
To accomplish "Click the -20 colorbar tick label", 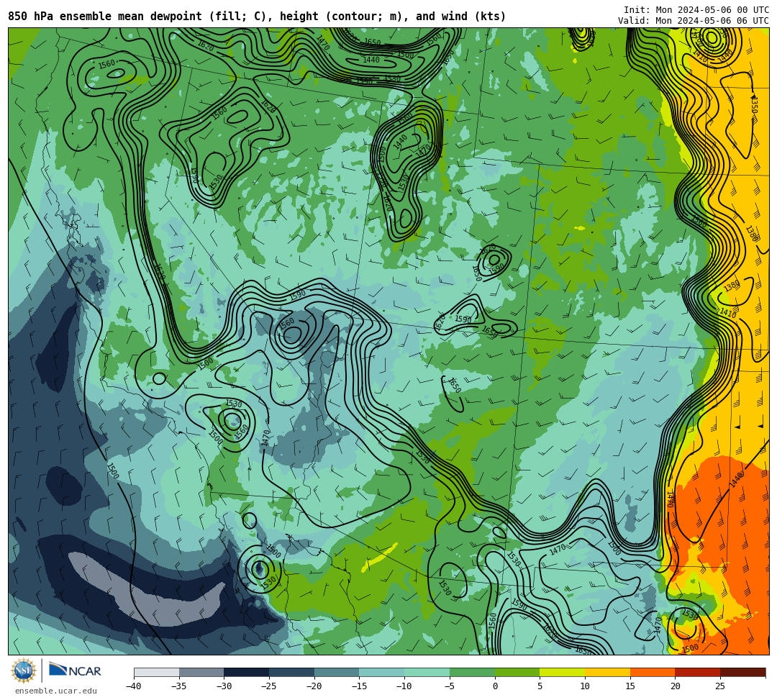I will 314,686.
